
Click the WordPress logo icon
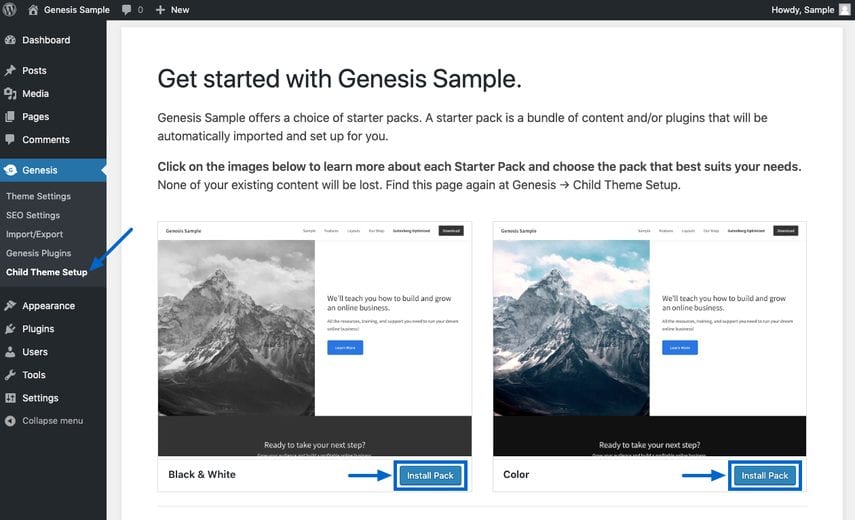[x=10, y=9]
